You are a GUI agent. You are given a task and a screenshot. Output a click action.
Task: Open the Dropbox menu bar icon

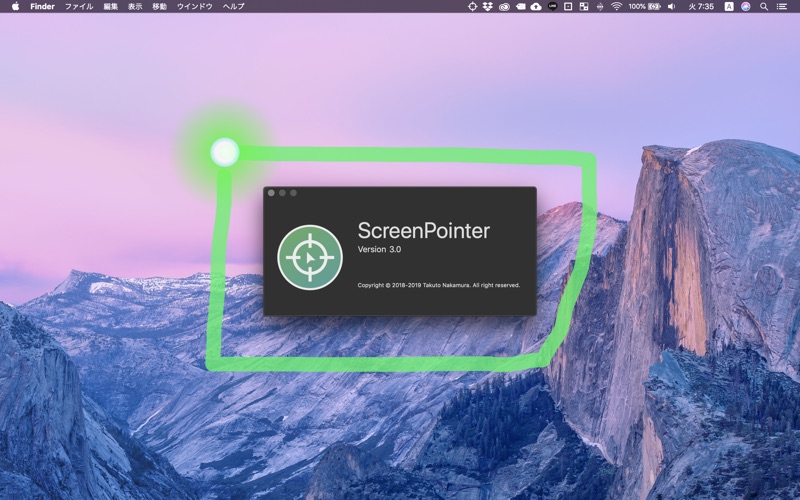(x=488, y=6)
